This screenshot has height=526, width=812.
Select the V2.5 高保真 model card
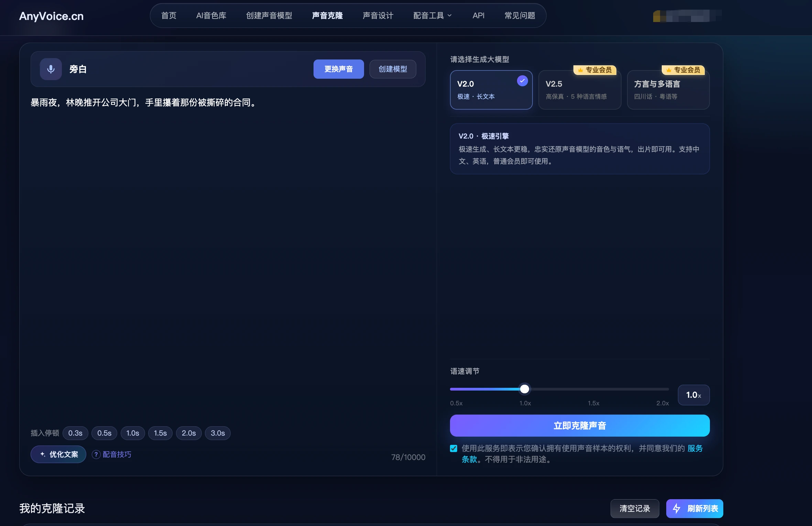[580, 90]
